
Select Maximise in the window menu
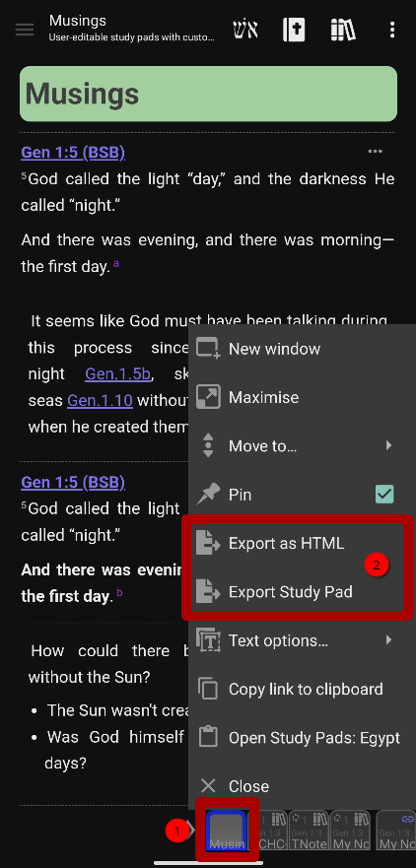(x=302, y=397)
